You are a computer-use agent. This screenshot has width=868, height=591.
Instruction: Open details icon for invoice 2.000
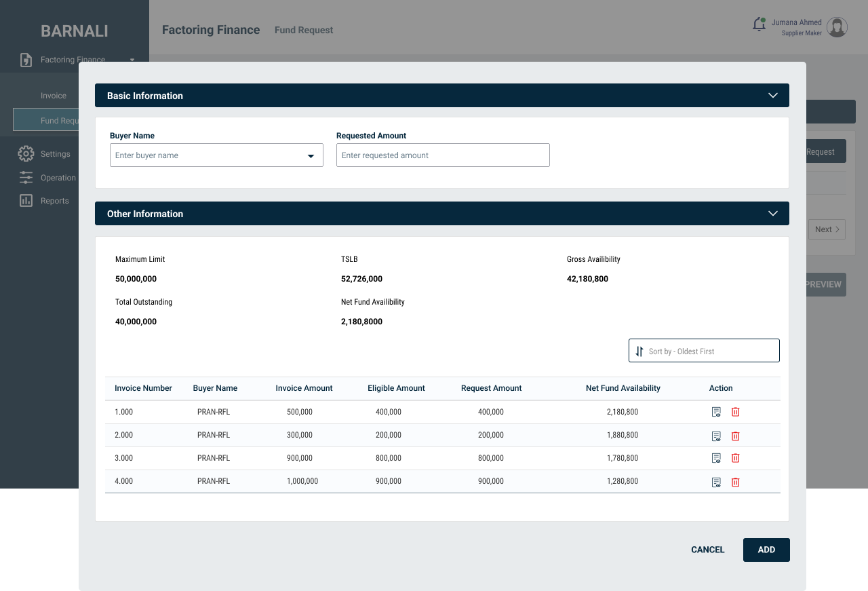click(x=716, y=436)
